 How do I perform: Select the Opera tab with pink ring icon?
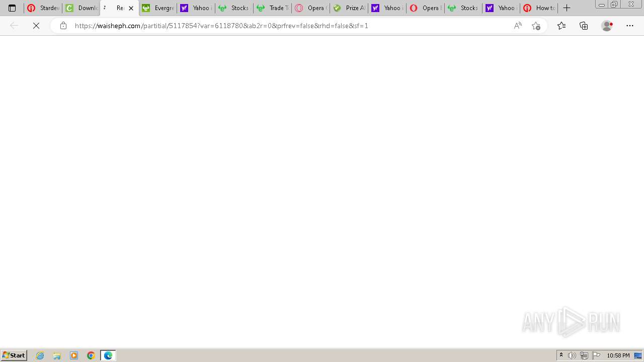click(311, 8)
